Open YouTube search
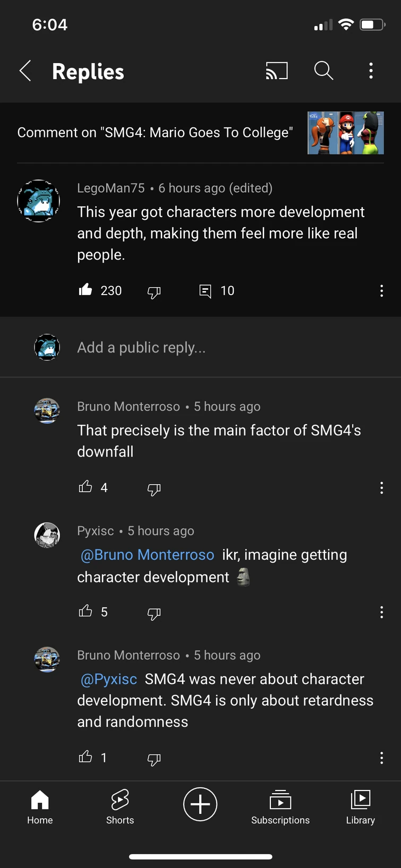This screenshot has height=868, width=401. [x=323, y=71]
